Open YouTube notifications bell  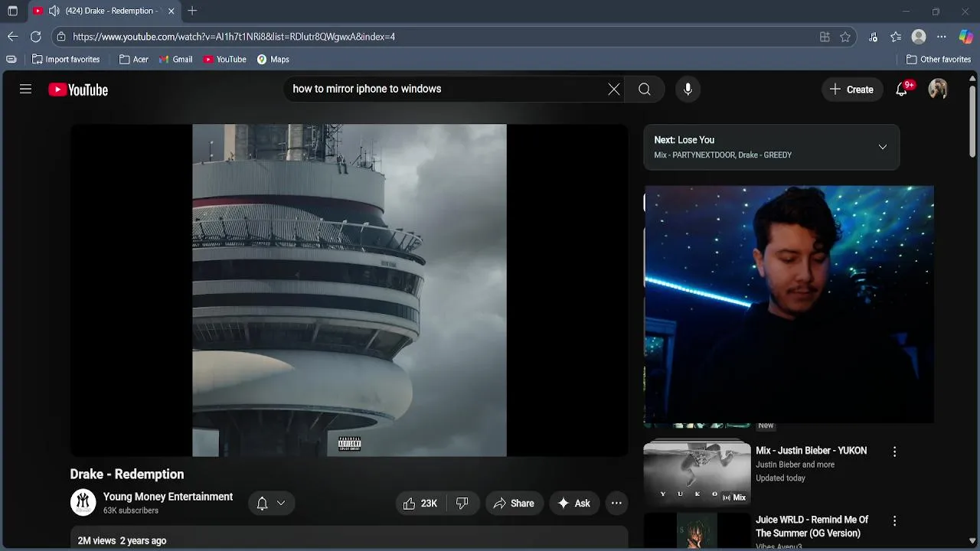[902, 90]
